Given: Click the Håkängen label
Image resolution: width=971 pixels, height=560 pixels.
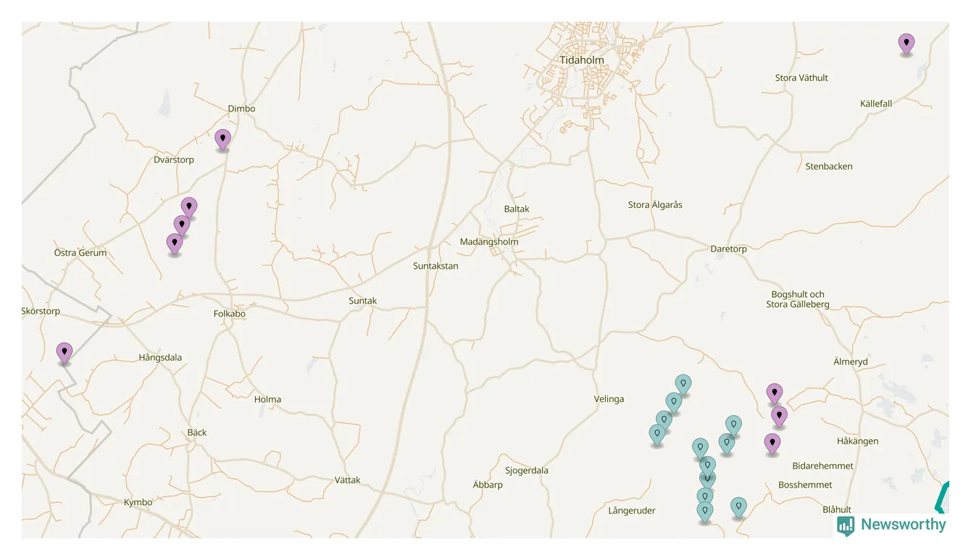Looking at the screenshot, I should (857, 442).
